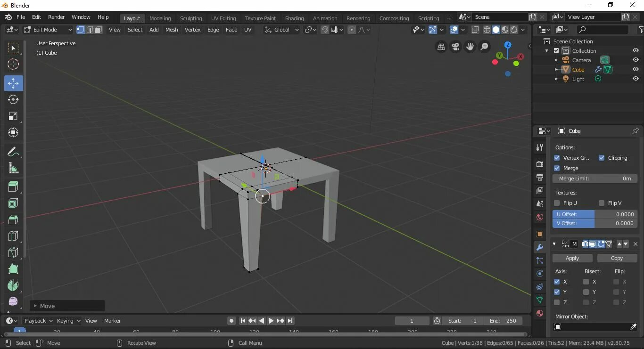
Task: Open the Material Properties tab
Action: 539,313
